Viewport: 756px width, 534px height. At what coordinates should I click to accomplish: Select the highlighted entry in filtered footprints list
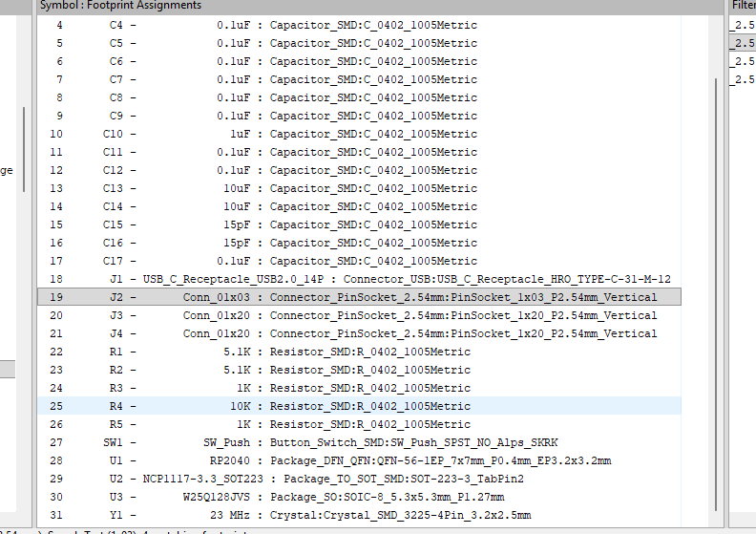click(x=743, y=43)
